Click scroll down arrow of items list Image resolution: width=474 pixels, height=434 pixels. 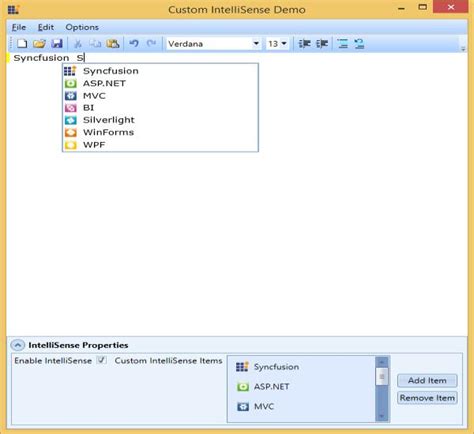[382, 416]
